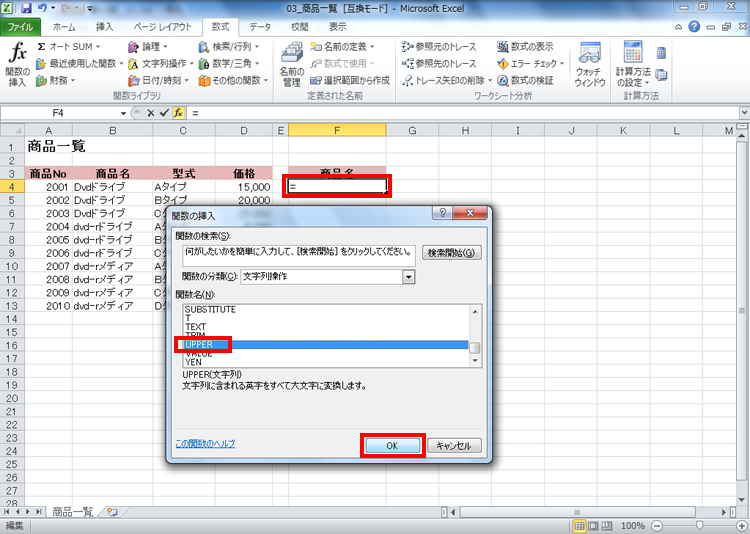750x534 pixels.
Task: Click the formula bar cancel X button
Action: (151, 113)
